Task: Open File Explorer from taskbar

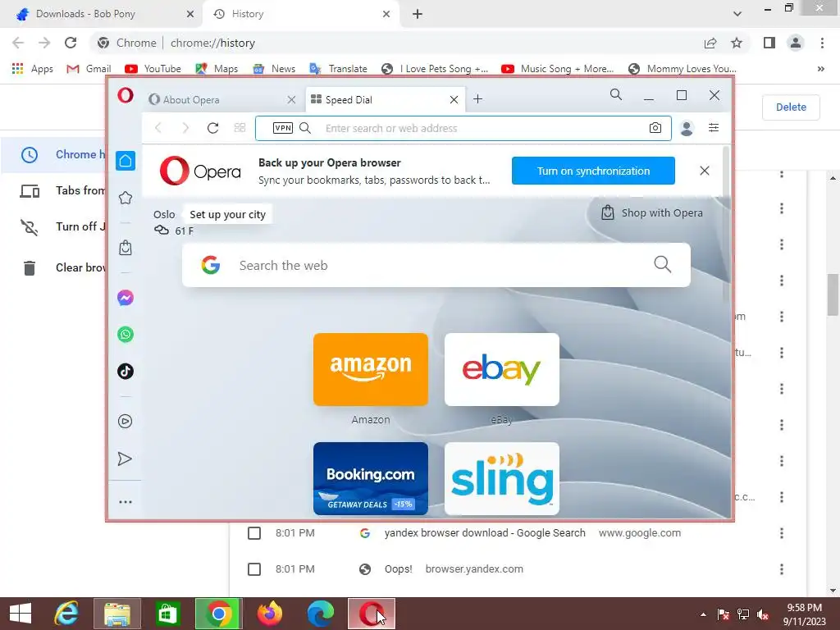Action: (117, 614)
